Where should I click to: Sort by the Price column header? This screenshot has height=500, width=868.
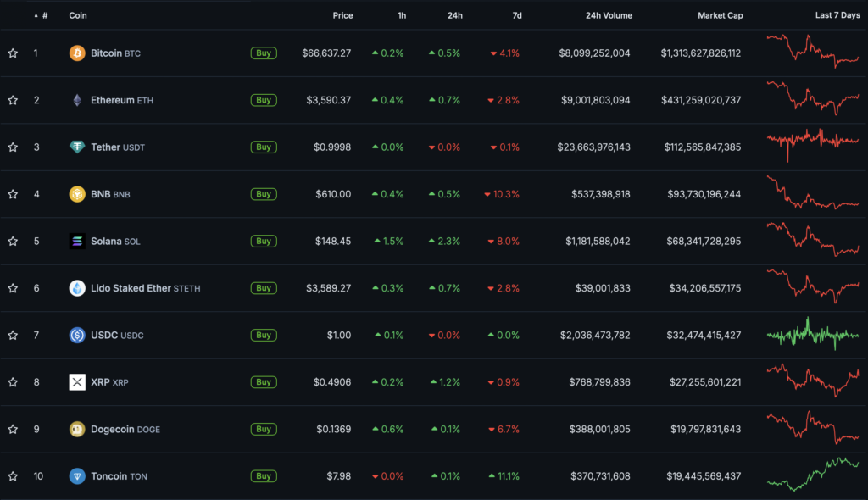point(342,15)
